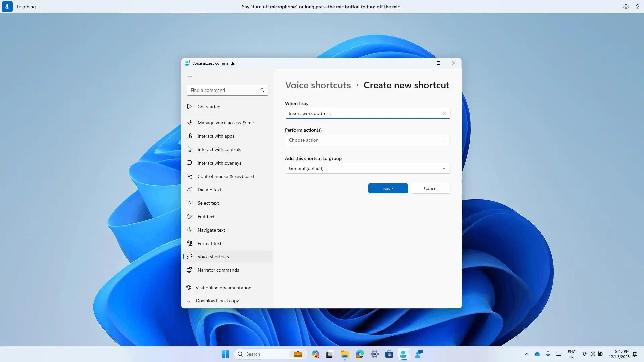Viewport: 644px width, 362px height.
Task: Open the Visit online documentation link
Action: pos(224,288)
